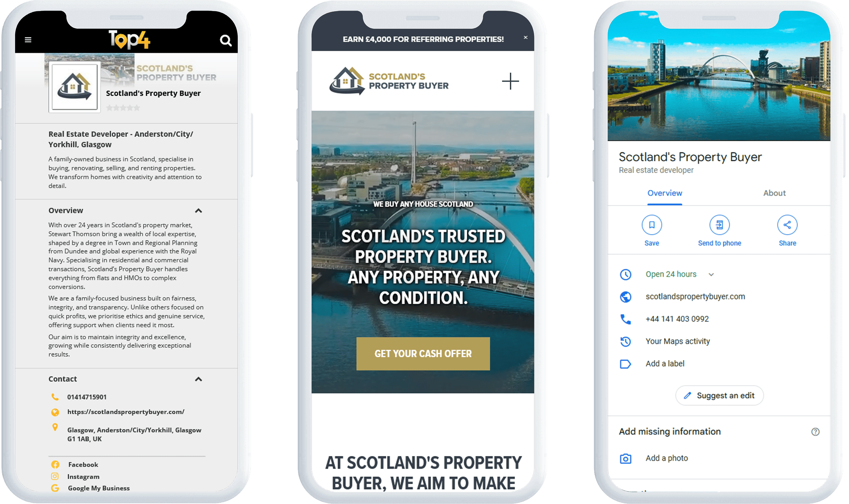
Task: Click the phone icon in Google Maps listing
Action: (x=626, y=319)
